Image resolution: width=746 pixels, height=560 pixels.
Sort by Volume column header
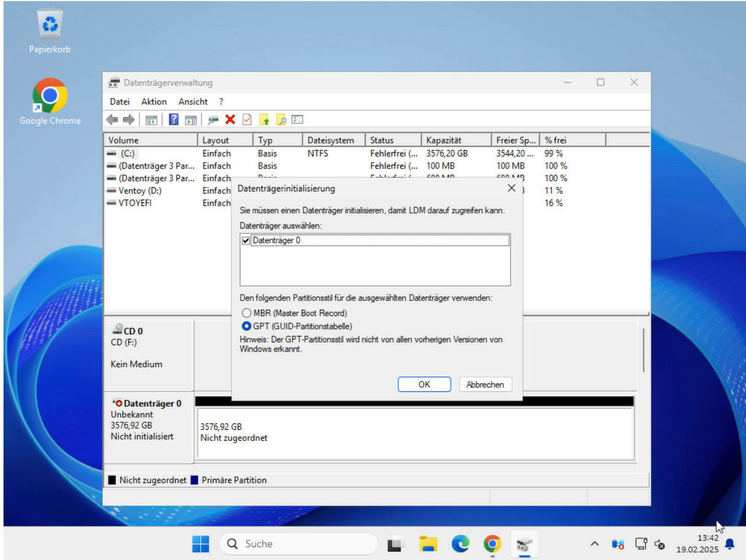click(150, 140)
